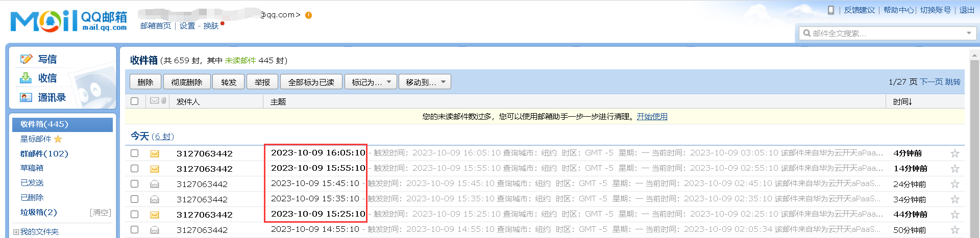The width and height of the screenshot is (980, 238).
Task: Click the 跳转 page link
Action: coord(952,82)
